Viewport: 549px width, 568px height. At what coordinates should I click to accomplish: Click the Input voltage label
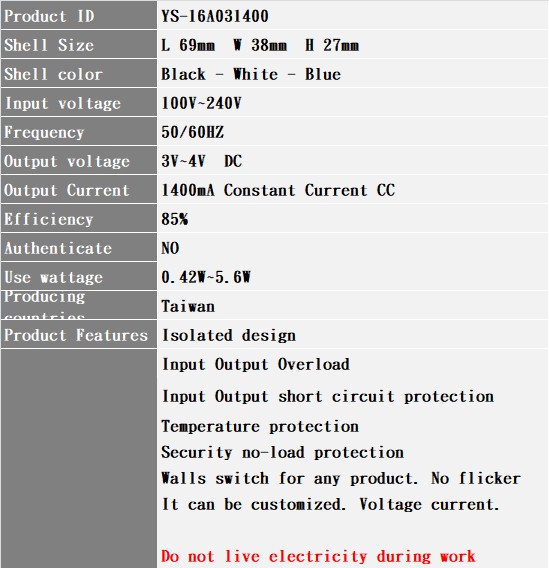(63, 104)
